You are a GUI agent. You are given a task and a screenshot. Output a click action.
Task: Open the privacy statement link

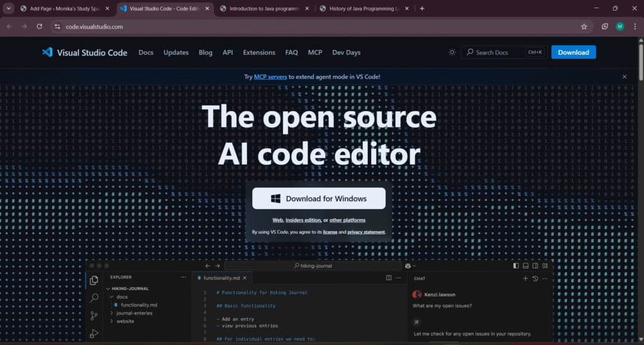click(366, 232)
